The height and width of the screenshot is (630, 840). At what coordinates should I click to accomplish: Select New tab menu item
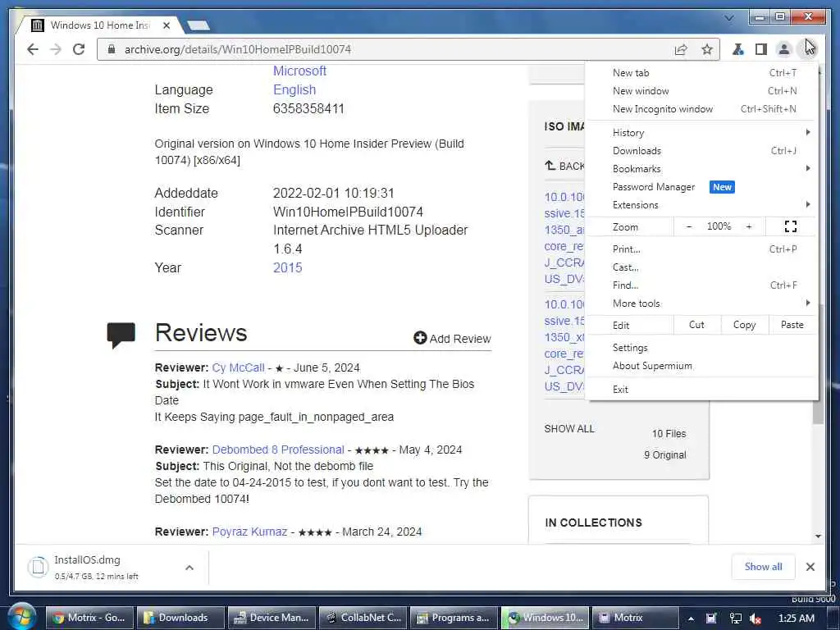pyautogui.click(x=702, y=73)
